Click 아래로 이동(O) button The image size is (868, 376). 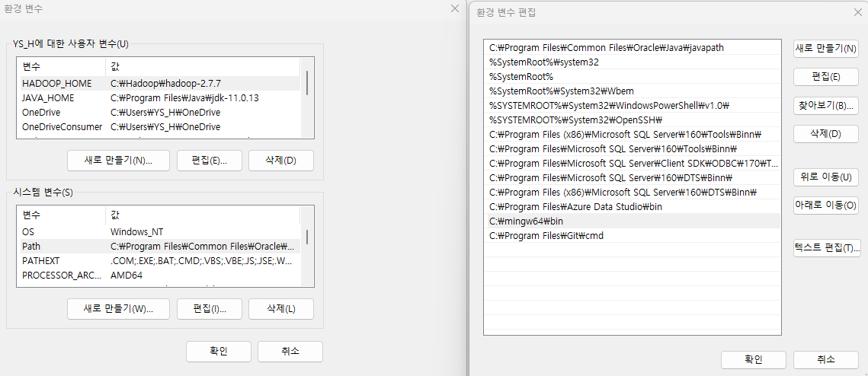click(x=825, y=206)
